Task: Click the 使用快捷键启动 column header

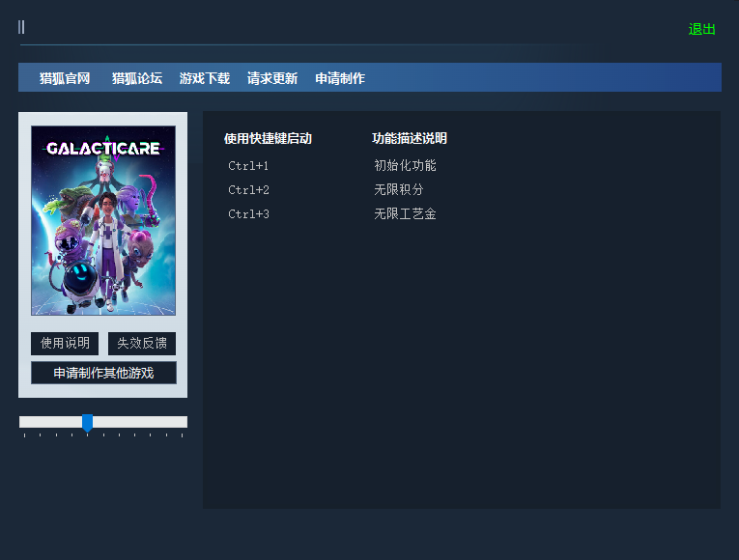Action: click(268, 138)
